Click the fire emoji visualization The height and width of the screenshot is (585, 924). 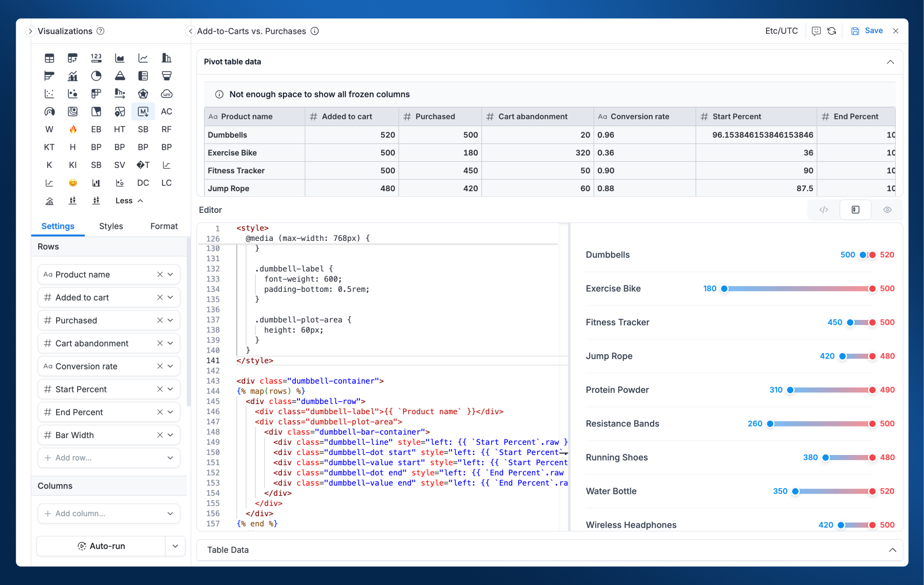click(73, 129)
